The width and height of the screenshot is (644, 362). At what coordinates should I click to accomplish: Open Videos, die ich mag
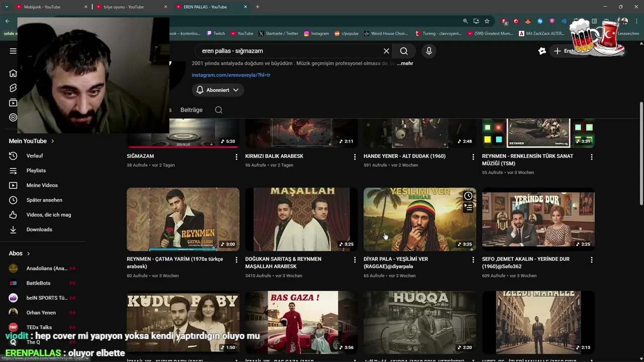point(48,215)
